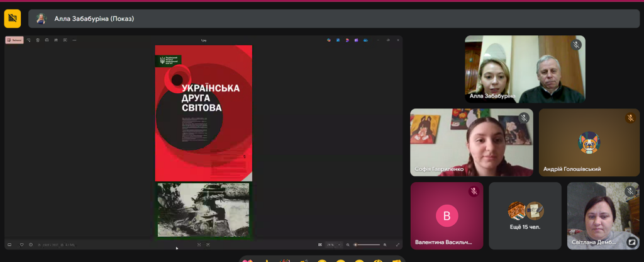The width and height of the screenshot is (644, 262).
Task: Open the three-dots more options menu
Action: tap(74, 40)
